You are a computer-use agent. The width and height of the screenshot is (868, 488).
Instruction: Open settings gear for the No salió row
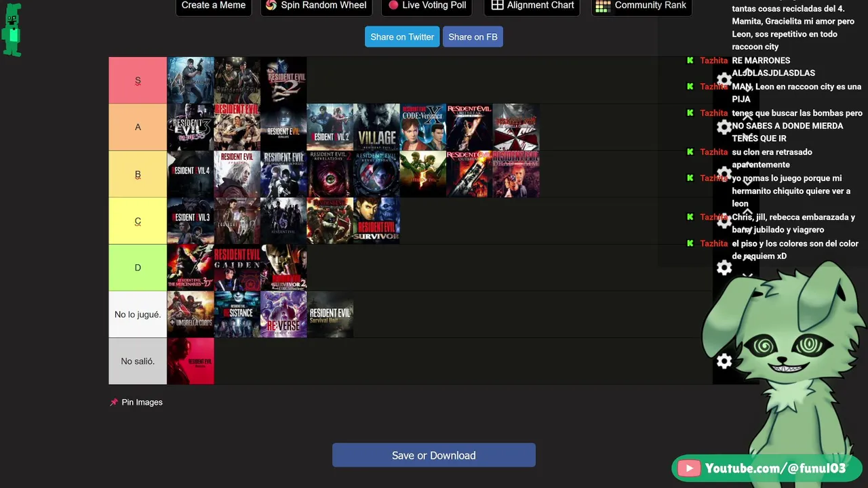[724, 361]
